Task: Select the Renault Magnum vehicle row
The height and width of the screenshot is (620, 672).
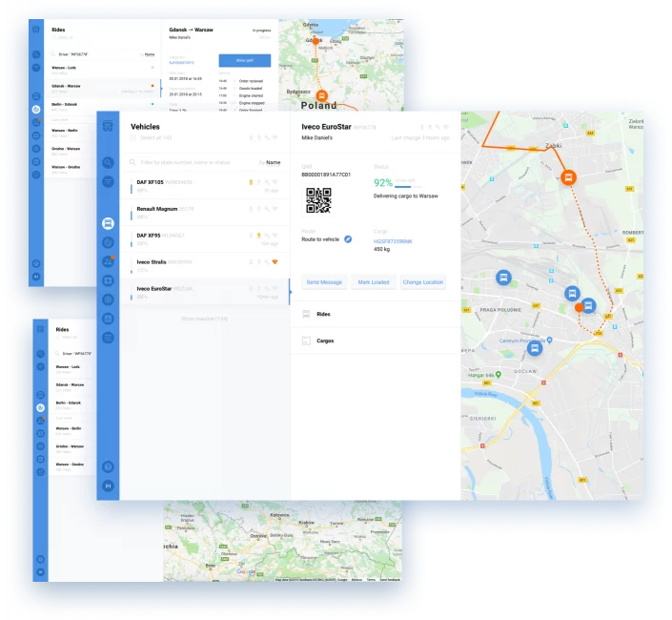Action: point(205,213)
